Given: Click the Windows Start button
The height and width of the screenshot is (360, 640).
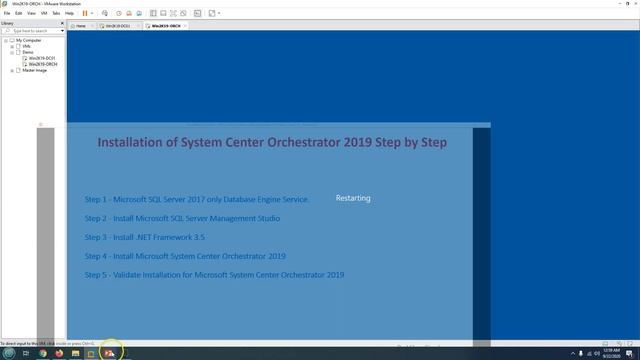Looking at the screenshot, I should 9,353.
